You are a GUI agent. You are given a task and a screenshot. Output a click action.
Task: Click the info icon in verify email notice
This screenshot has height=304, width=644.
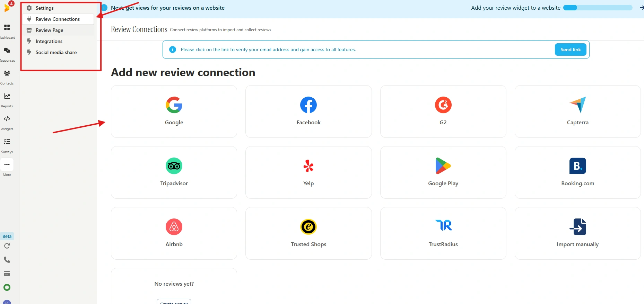pyautogui.click(x=173, y=50)
